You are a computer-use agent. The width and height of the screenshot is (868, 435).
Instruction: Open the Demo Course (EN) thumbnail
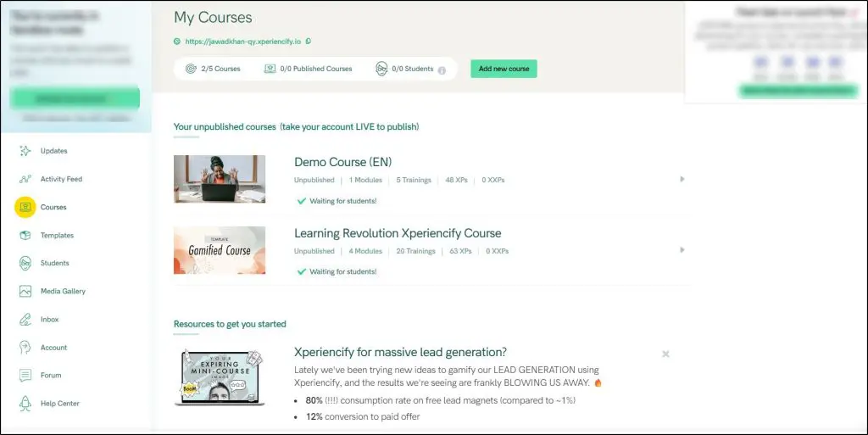coord(220,179)
